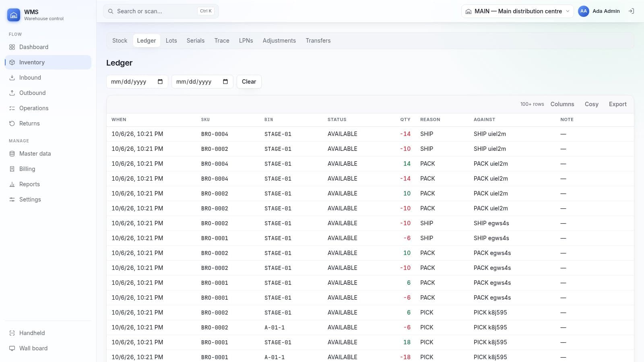Image resolution: width=644 pixels, height=362 pixels.
Task: Open the end date calendar picker
Action: pos(225,82)
